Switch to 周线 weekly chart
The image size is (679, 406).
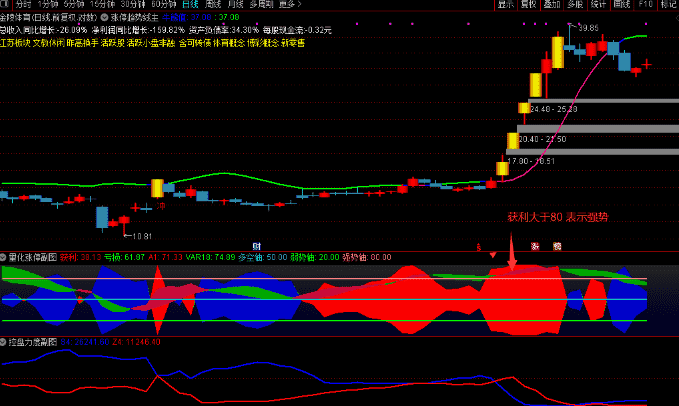click(x=214, y=5)
